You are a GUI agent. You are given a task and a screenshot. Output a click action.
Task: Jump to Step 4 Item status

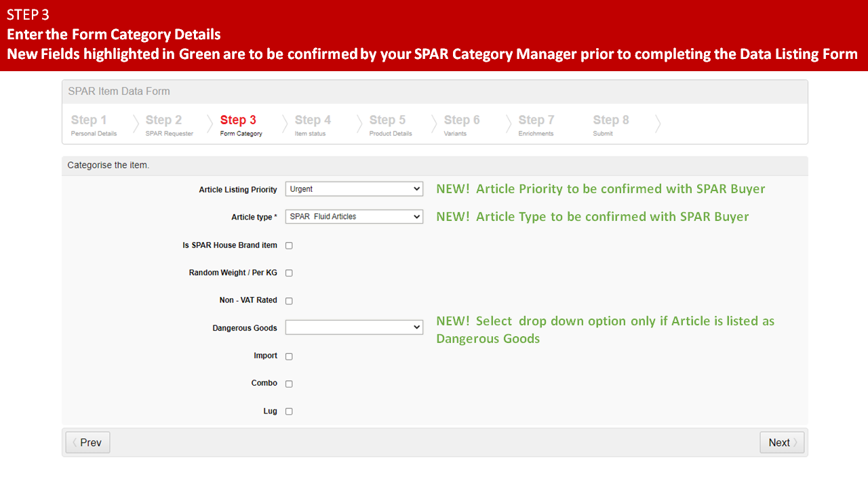coord(313,125)
